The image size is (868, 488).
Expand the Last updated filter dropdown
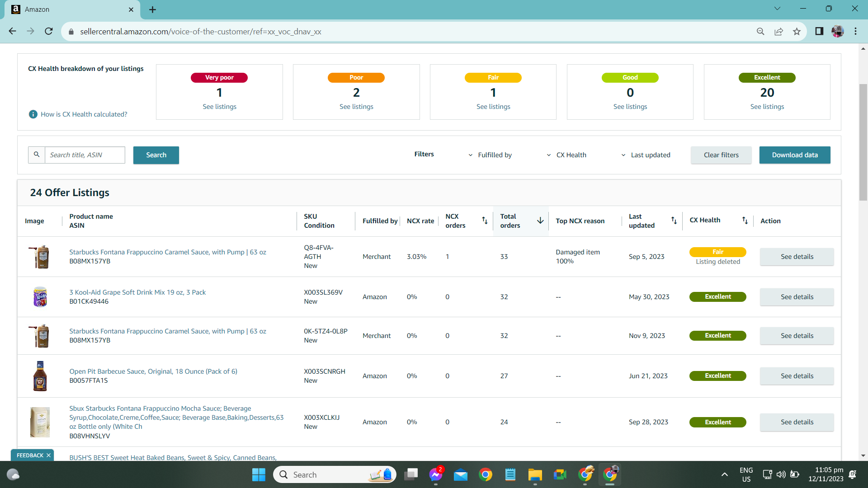(x=646, y=155)
